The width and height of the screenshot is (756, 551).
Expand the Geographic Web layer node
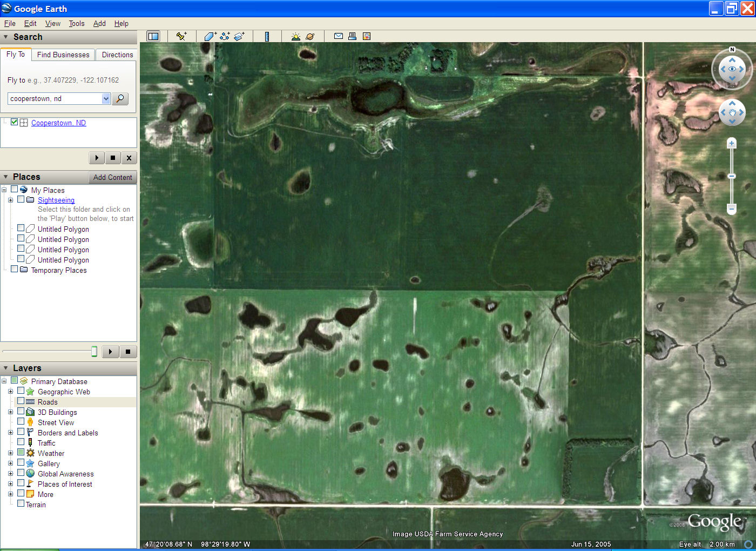pos(10,392)
